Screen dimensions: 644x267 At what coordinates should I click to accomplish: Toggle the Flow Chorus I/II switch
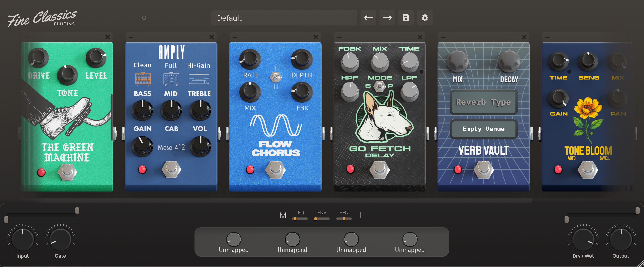[275, 77]
